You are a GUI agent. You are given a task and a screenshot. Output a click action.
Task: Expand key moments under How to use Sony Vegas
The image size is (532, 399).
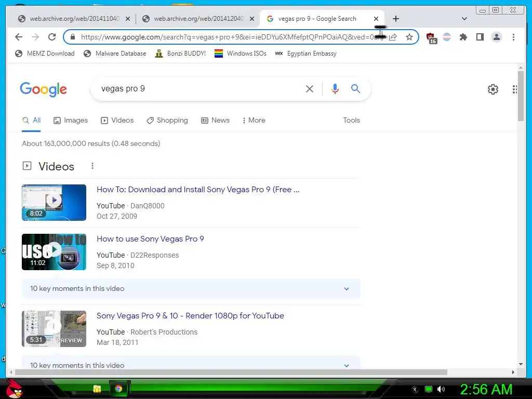[191, 289]
